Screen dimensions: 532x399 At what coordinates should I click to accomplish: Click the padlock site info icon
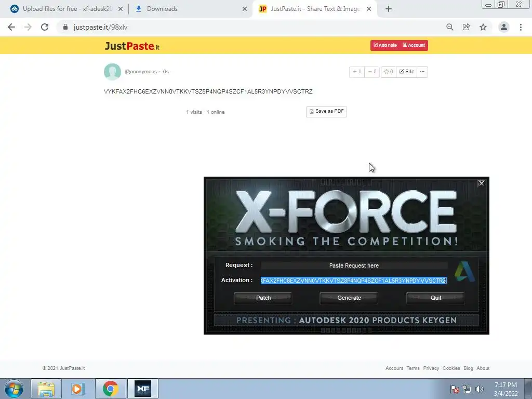(65, 27)
